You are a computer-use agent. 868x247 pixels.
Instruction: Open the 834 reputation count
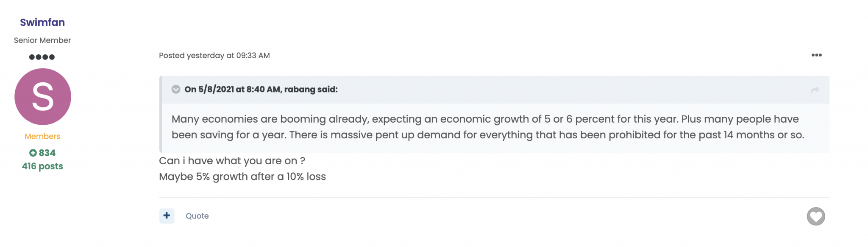pos(47,153)
